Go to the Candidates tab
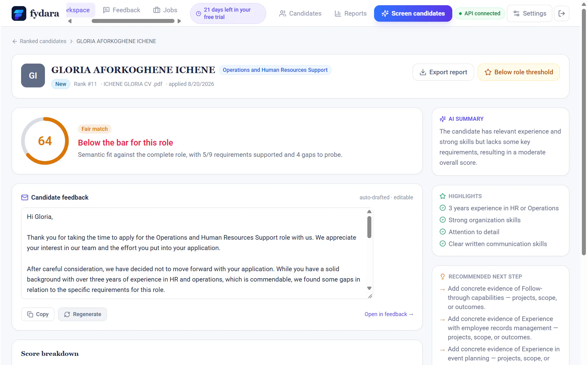The height and width of the screenshot is (365, 588). pyautogui.click(x=300, y=13)
